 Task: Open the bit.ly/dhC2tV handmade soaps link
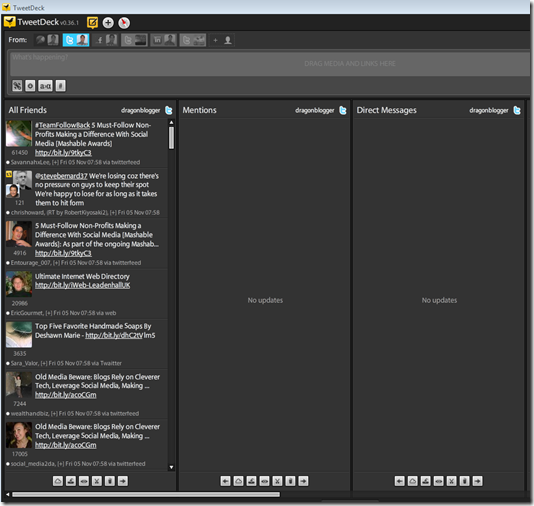tap(114, 335)
